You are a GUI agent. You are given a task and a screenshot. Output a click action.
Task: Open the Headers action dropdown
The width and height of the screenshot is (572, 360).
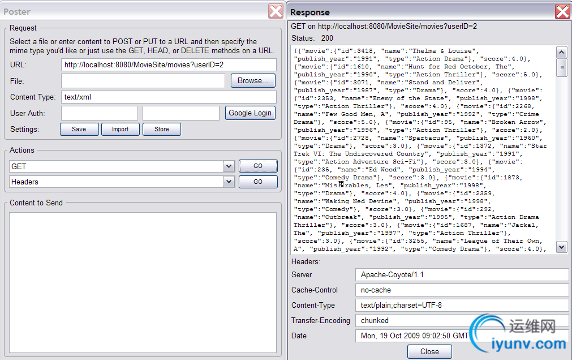[228, 182]
